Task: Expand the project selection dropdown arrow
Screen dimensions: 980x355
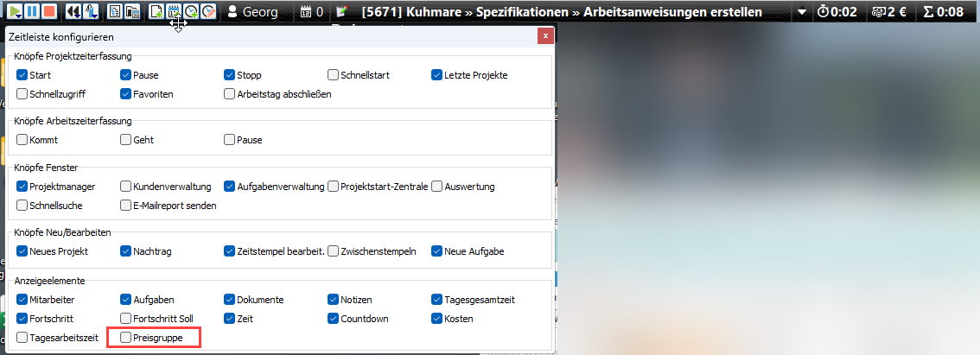Action: pos(801,12)
